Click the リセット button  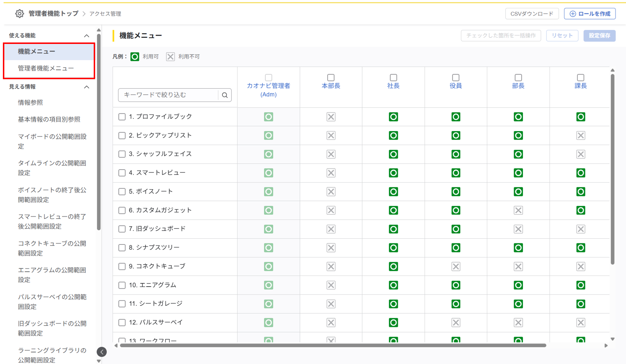point(562,36)
